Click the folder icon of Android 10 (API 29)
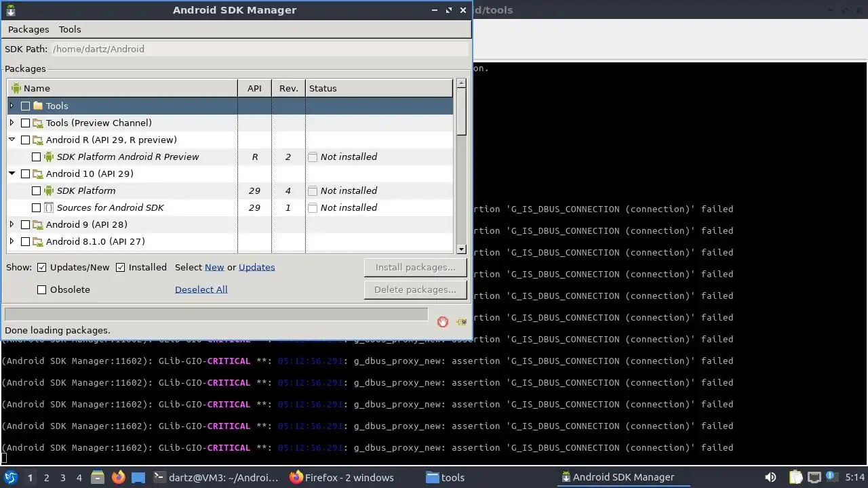868x488 pixels. coord(38,174)
